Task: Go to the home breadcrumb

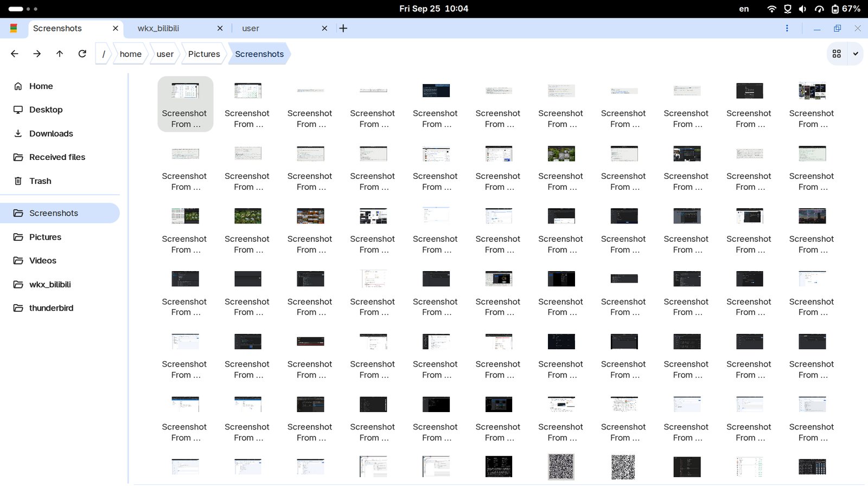Action: [x=131, y=54]
